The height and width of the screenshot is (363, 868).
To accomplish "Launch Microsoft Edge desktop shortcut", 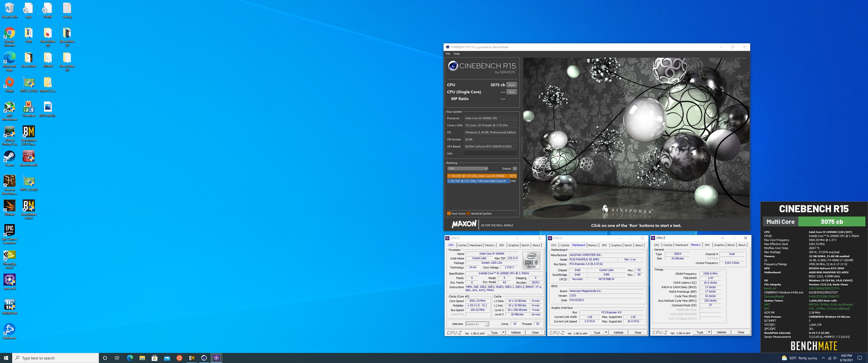I will coord(9,62).
